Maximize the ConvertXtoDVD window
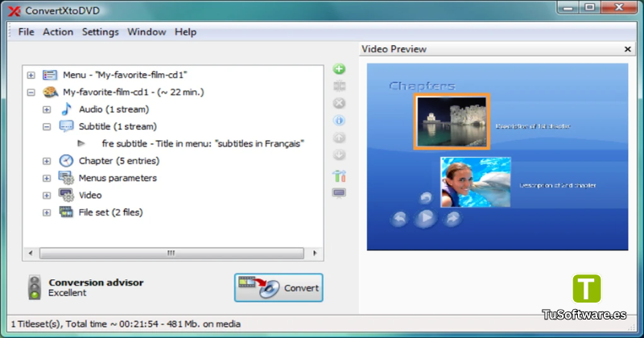Screen dimensions: 644x338 590,7
